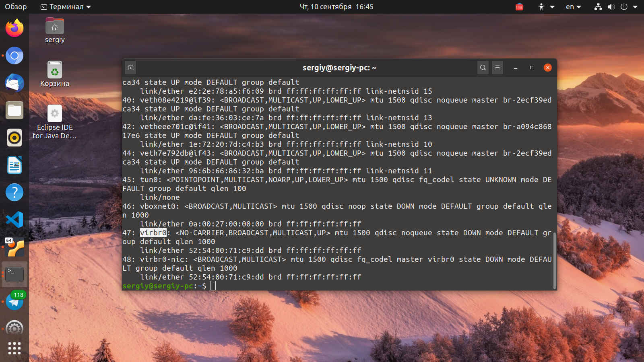Click link/none line in terminal
The height and width of the screenshot is (362, 644).
[x=160, y=197]
